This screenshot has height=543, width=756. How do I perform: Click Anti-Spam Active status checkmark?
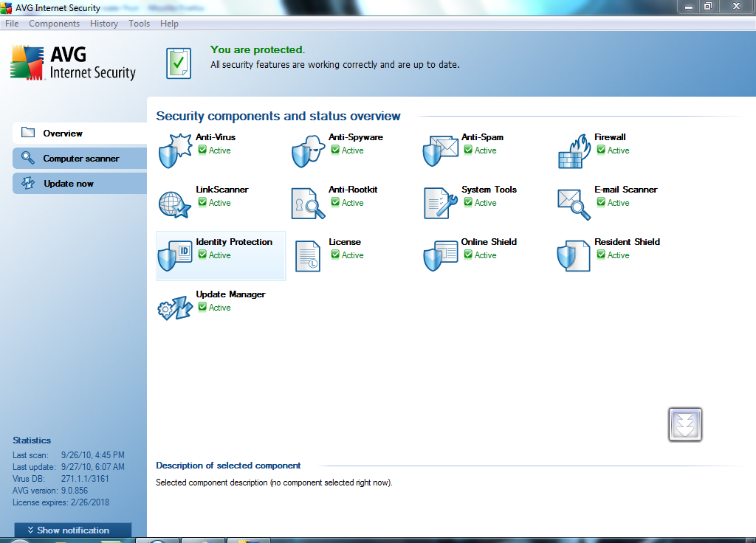(x=468, y=150)
